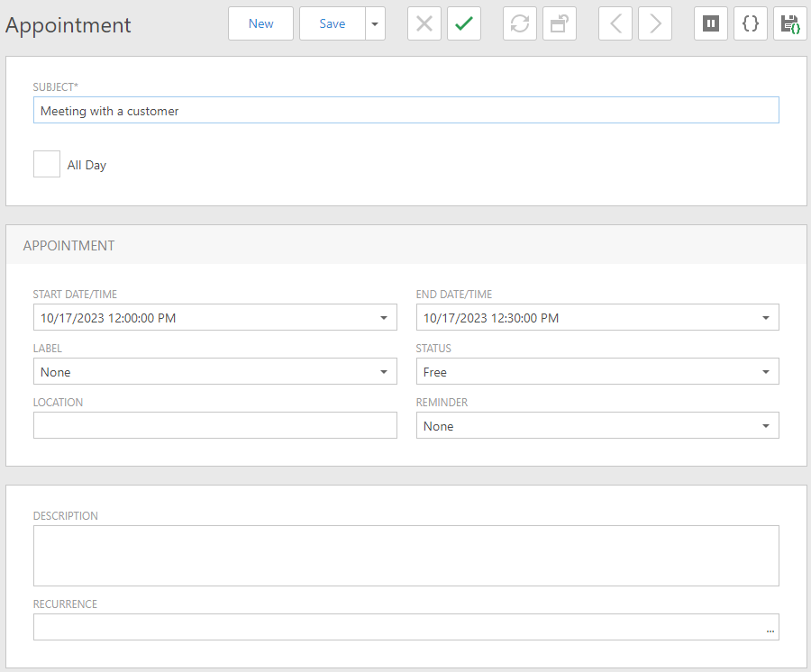Click the dark pause-style toolbar icon
811x672 pixels.
[x=711, y=23]
